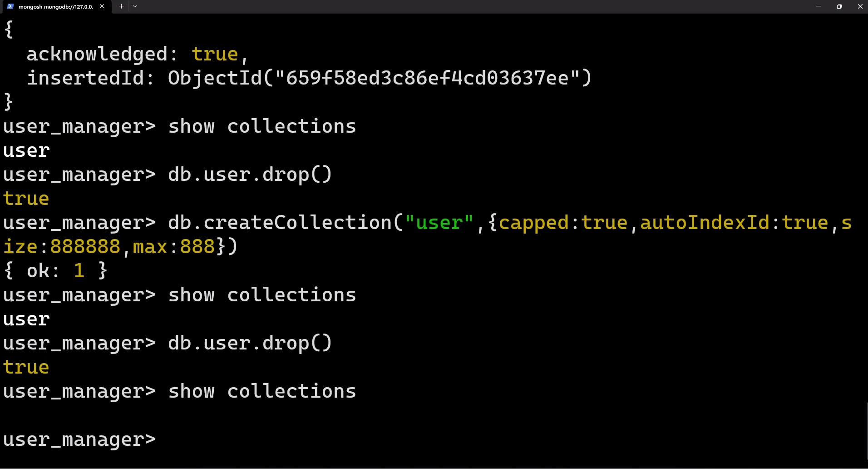Open a new terminal tab
868x469 pixels.
pyautogui.click(x=121, y=6)
